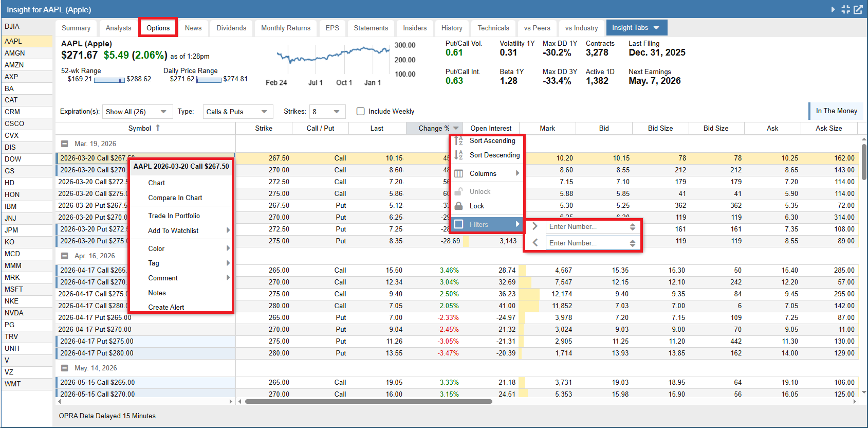Click the Sort Descending Z-A icon
868x428 pixels.
(x=458, y=155)
